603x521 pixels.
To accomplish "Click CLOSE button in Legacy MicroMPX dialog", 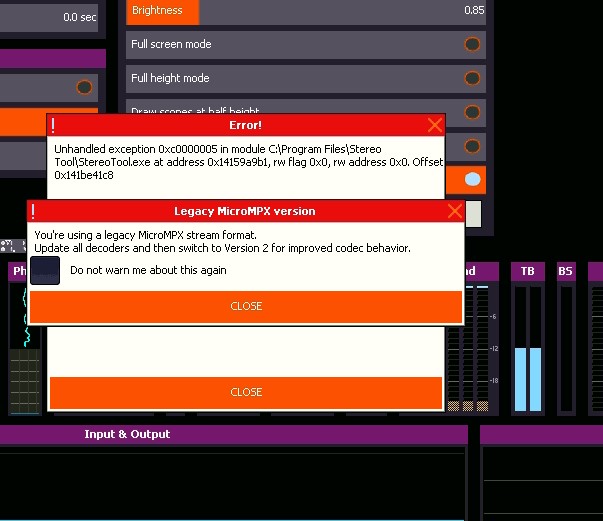I will [246, 306].
